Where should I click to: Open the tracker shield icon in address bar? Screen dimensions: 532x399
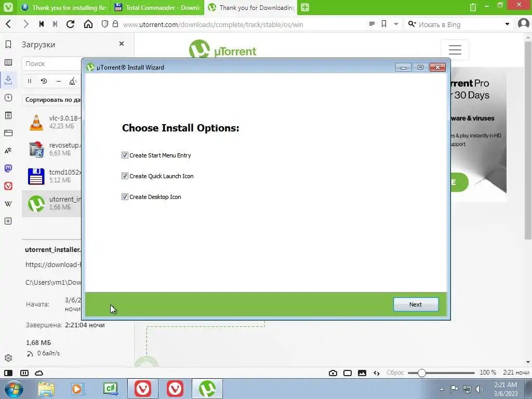point(105,24)
